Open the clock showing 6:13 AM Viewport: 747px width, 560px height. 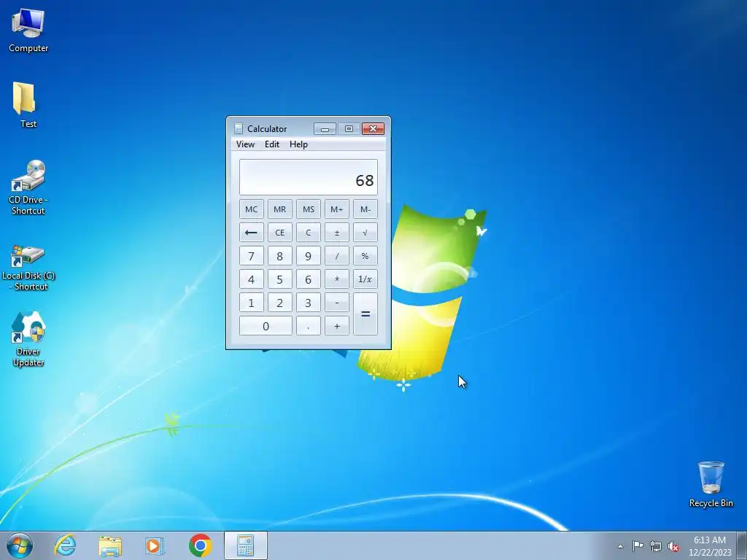pyautogui.click(x=710, y=546)
